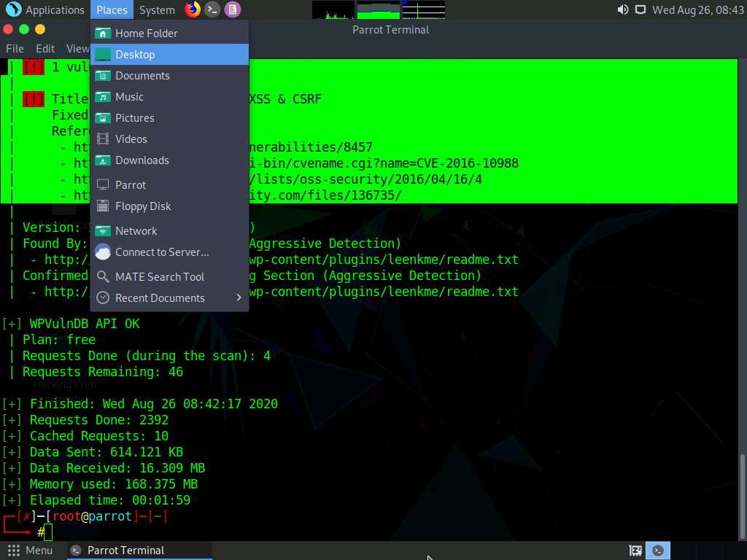Image resolution: width=747 pixels, height=560 pixels.
Task: Select Desktop in the Places menu
Action: pos(136,54)
